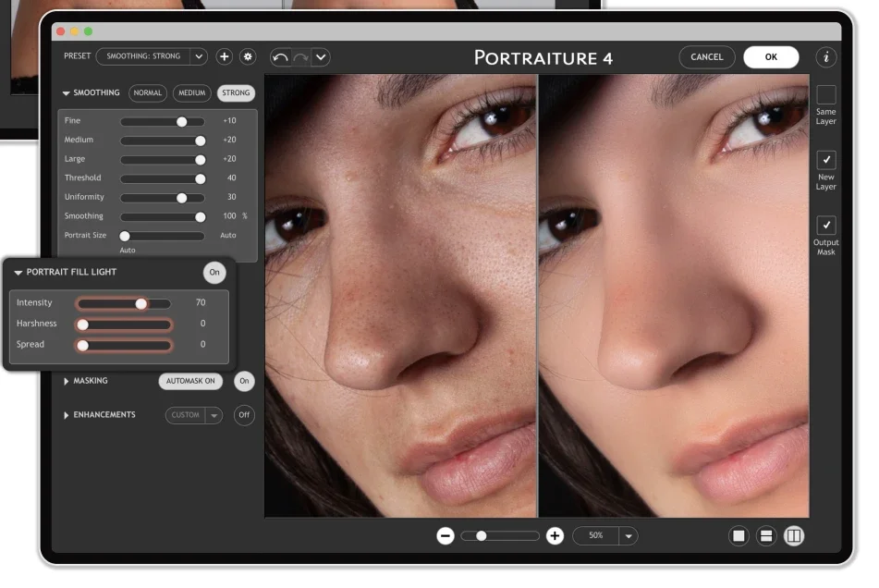
Task: Redo the adjustment
Action: click(x=301, y=57)
